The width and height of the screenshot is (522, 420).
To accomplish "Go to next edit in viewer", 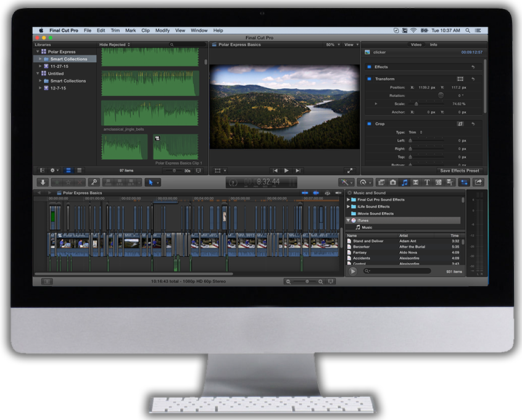I will [x=298, y=171].
